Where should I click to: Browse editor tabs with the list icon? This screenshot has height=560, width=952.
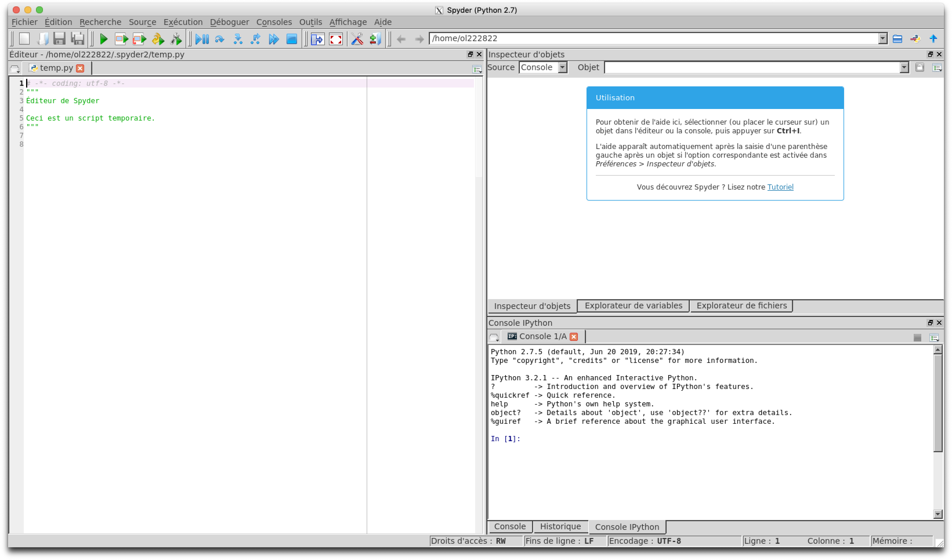pos(15,69)
